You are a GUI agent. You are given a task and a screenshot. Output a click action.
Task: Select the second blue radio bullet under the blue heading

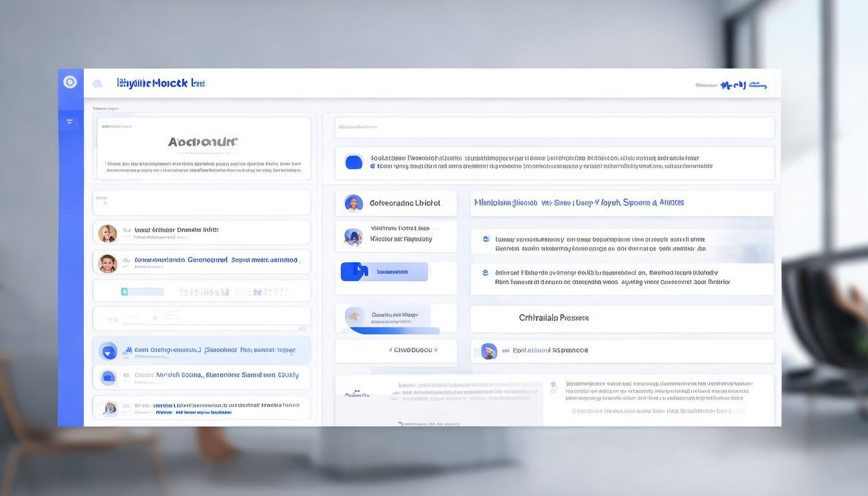pos(486,273)
